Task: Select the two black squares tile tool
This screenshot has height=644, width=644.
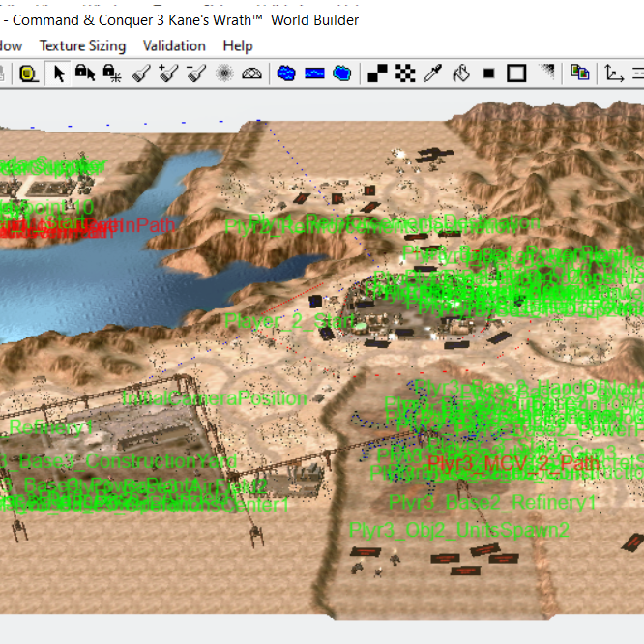Action: point(377,73)
